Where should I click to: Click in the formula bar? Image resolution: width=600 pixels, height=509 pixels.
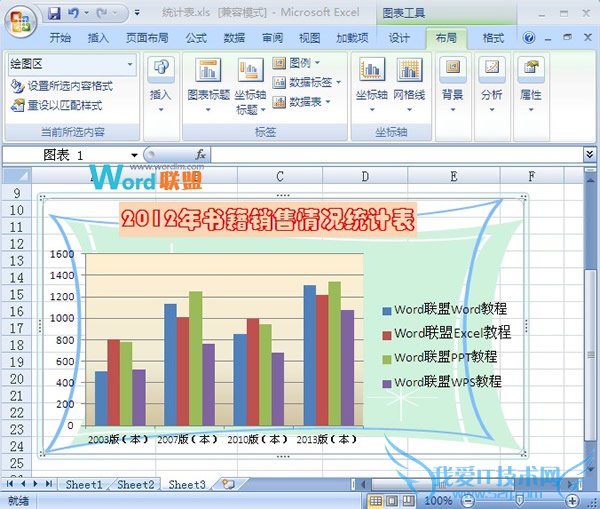coord(396,155)
